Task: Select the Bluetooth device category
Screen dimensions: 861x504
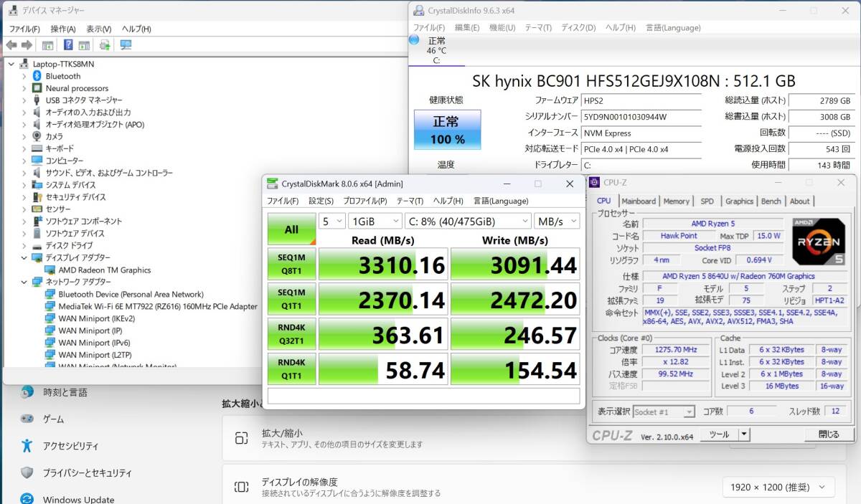Action: (62, 76)
